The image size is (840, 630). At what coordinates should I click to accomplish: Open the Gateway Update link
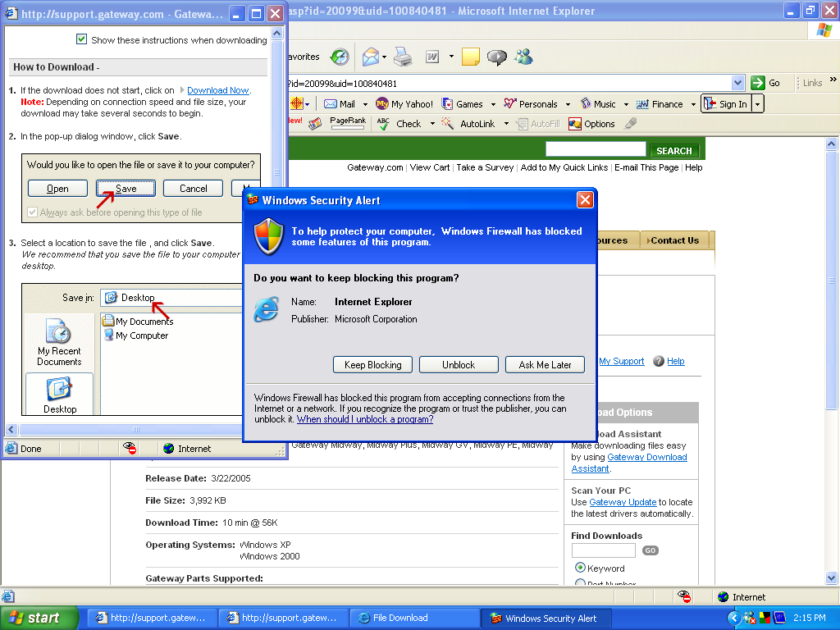[623, 502]
